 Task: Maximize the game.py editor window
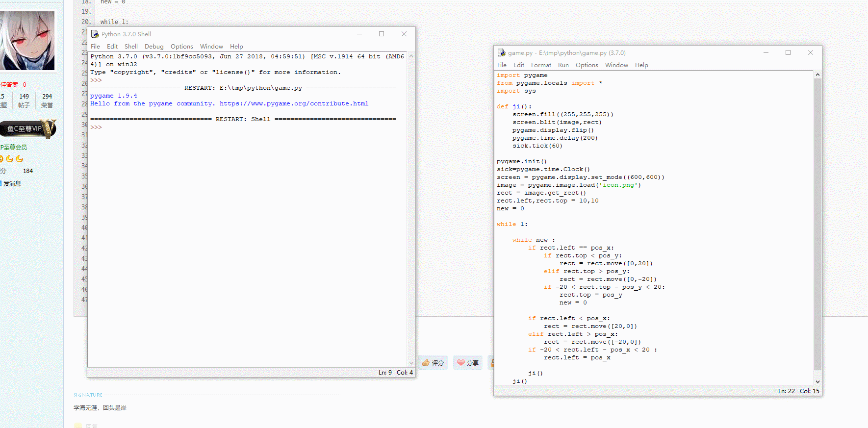(788, 53)
